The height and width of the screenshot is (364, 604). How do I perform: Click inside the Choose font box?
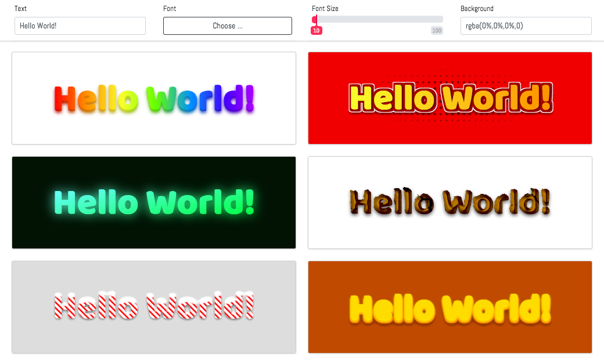pyautogui.click(x=227, y=26)
